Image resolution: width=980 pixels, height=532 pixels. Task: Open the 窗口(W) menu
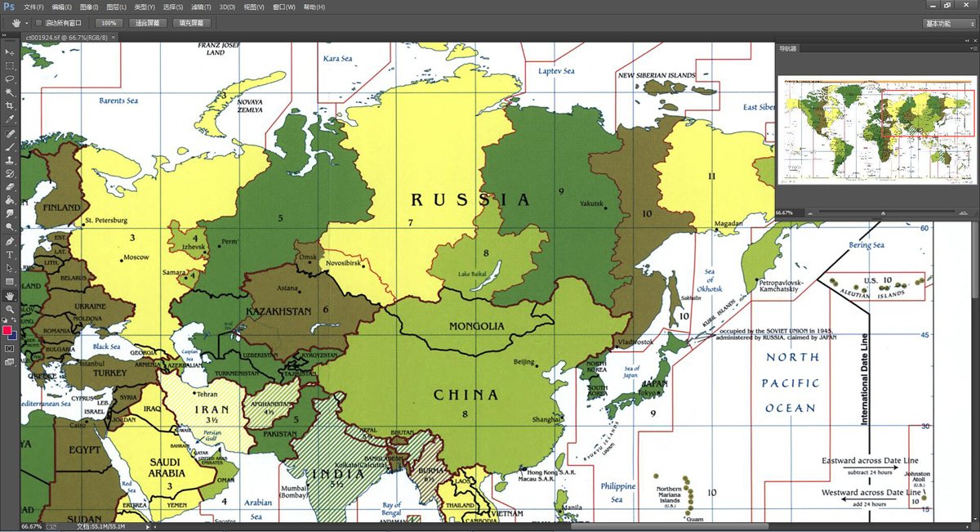point(283,7)
